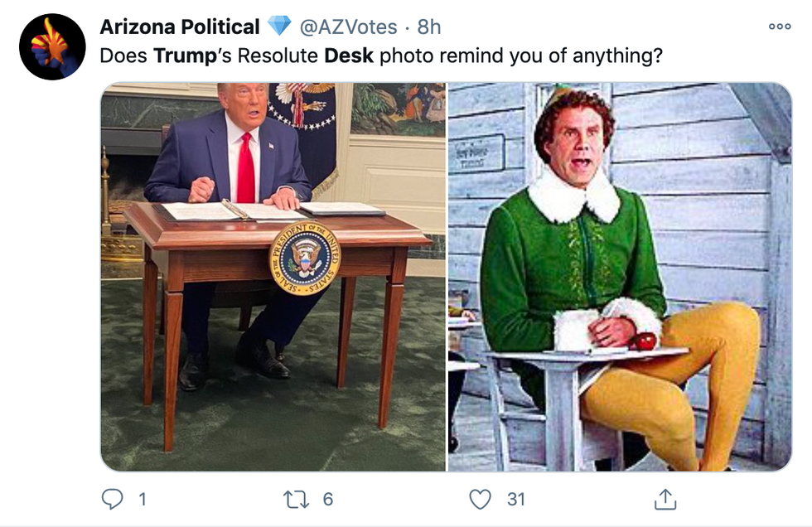Click the blue diamond emoji beside the name

pyautogui.click(x=279, y=27)
